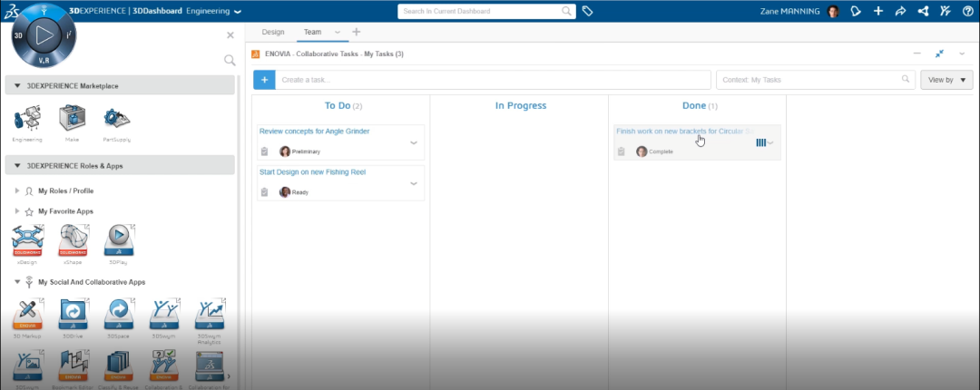
Task: Click the Search In Current Dashboard field
Action: (x=486, y=11)
